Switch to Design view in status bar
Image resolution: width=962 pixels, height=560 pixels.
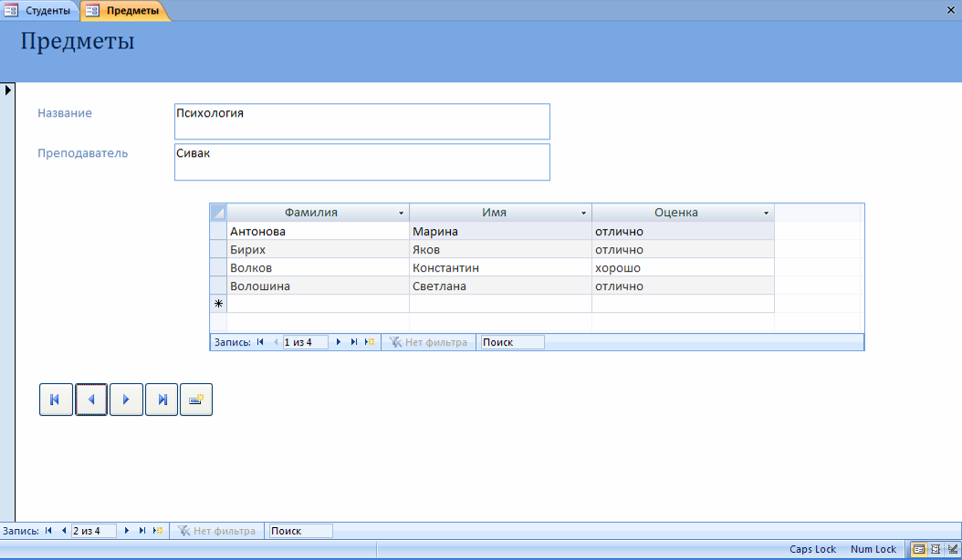[x=953, y=549]
